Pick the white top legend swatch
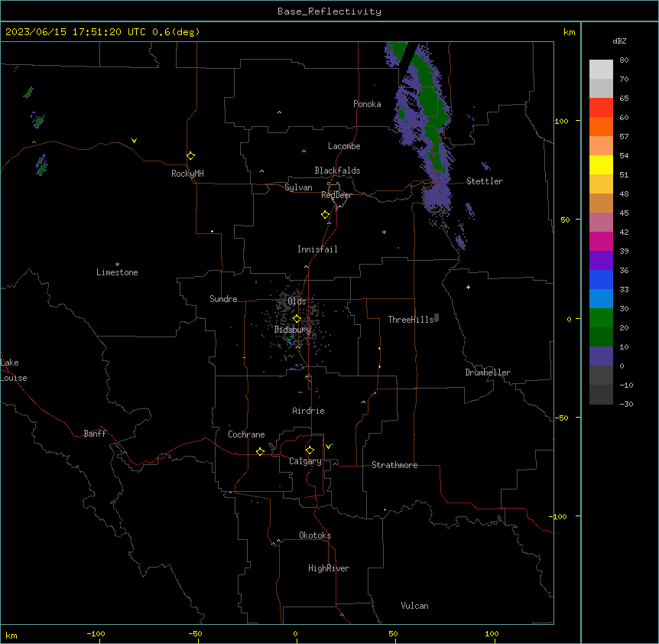This screenshot has width=659, height=644. pos(601,69)
